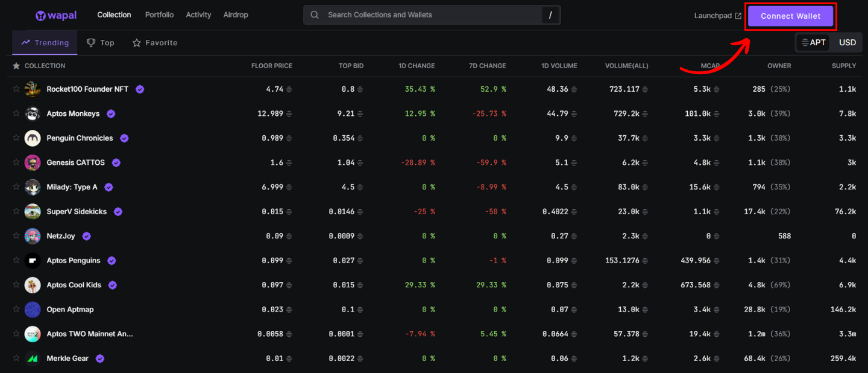
Task: Click verified badge next to NetzJoy
Action: pyautogui.click(x=86, y=236)
